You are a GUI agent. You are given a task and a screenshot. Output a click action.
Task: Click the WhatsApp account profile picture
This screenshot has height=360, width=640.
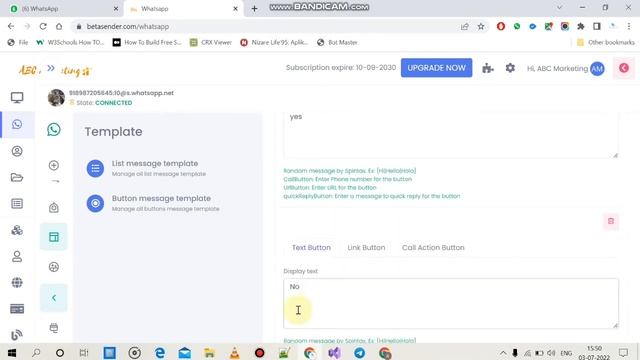click(56, 98)
